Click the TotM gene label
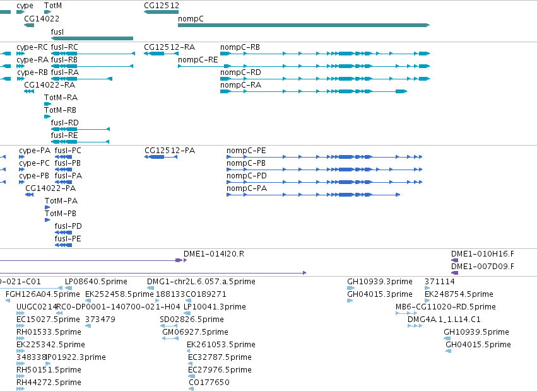The width and height of the screenshot is (537, 392). pos(53,6)
